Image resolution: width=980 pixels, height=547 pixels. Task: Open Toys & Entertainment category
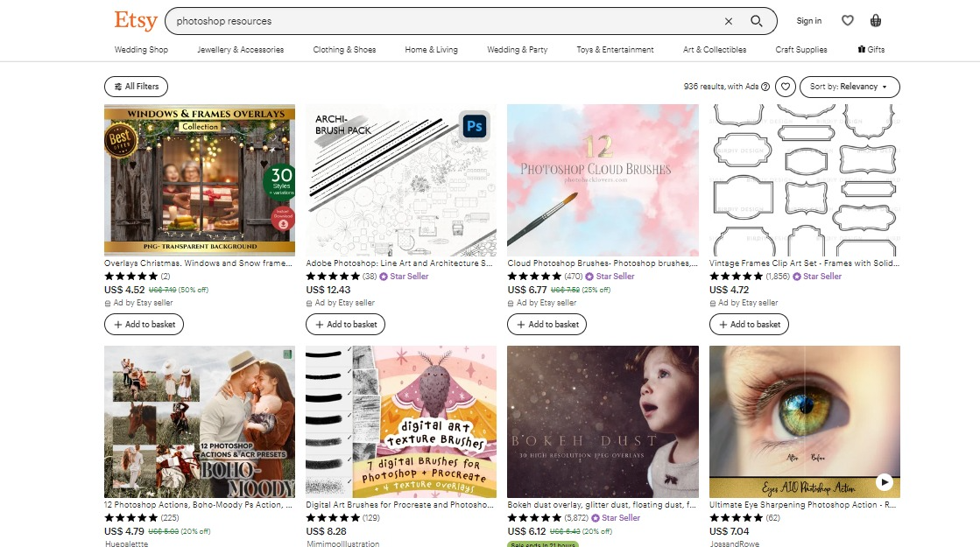(x=615, y=49)
